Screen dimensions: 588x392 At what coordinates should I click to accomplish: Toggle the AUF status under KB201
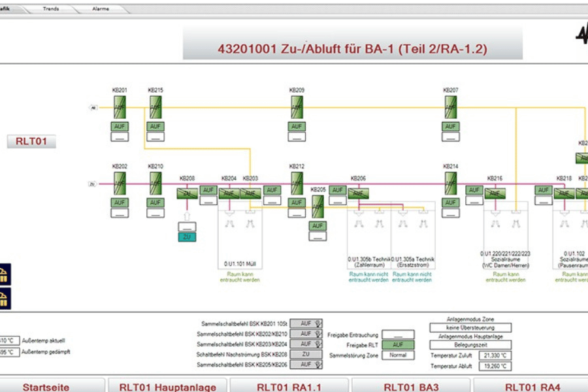[x=120, y=126]
